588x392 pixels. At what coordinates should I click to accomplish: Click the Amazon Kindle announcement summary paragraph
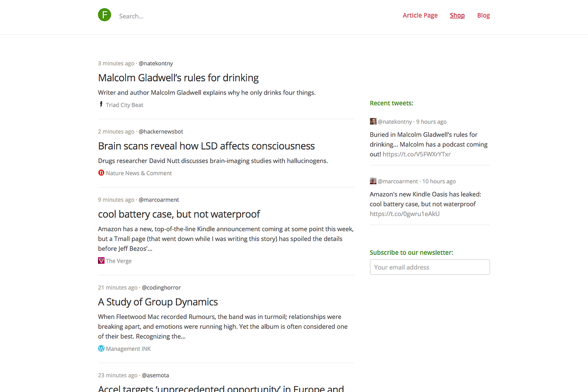coord(226,239)
